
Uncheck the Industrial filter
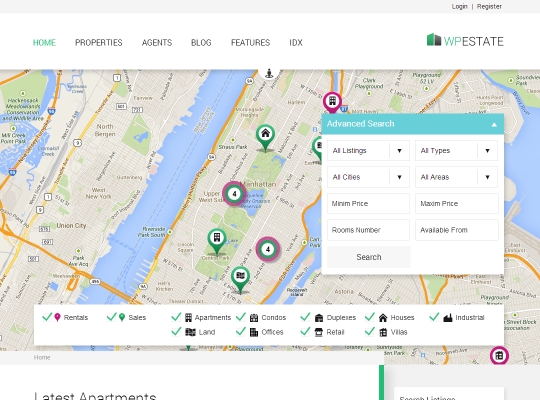(434, 317)
